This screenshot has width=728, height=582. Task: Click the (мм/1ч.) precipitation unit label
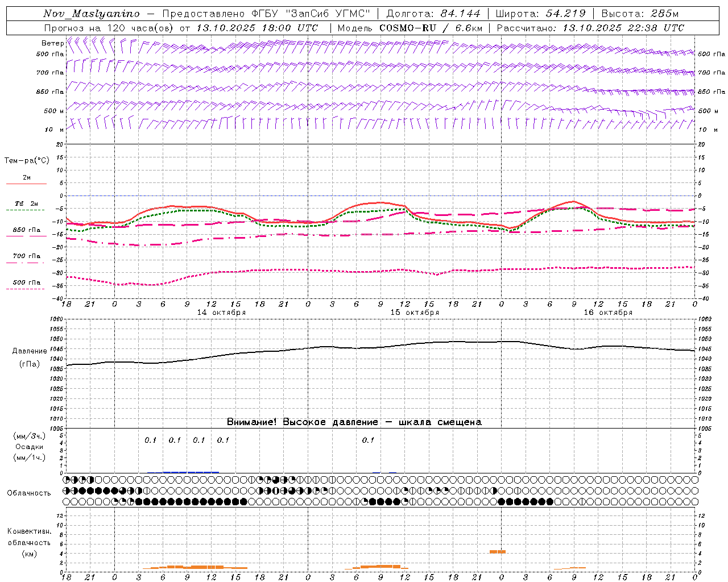[30, 458]
